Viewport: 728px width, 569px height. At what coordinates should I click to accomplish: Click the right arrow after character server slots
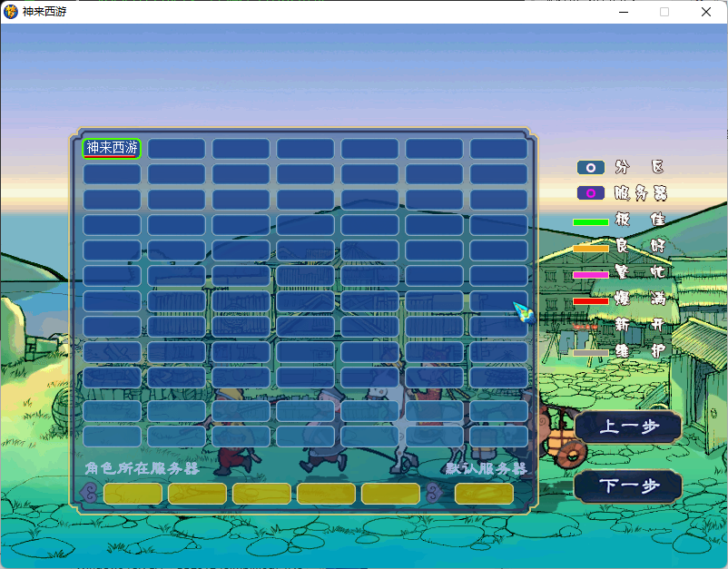435,493
